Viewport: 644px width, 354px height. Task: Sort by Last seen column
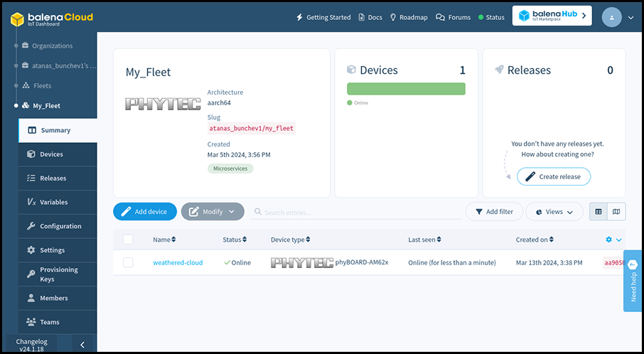(424, 240)
